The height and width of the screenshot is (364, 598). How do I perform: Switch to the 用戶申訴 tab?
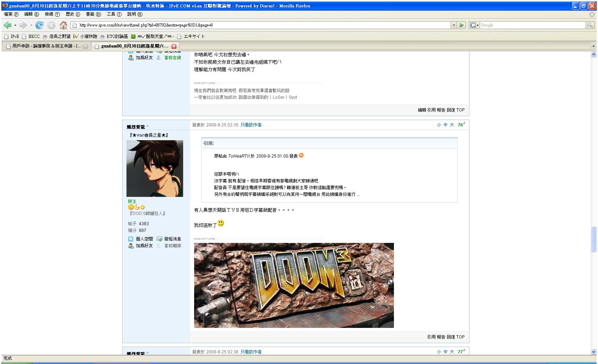[46, 46]
